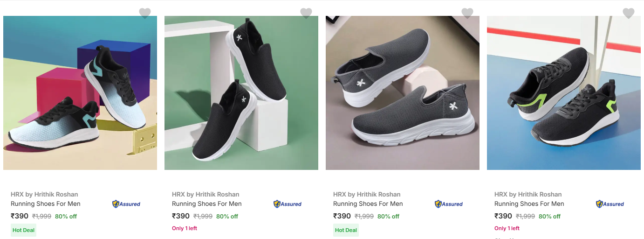The width and height of the screenshot is (644, 239).
Task: Open blue-white gradient sneaker image
Action: click(80, 93)
